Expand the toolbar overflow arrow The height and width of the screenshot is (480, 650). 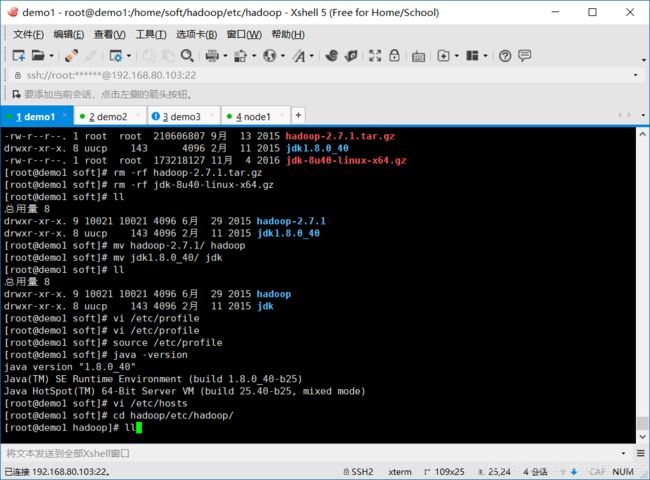point(643,60)
